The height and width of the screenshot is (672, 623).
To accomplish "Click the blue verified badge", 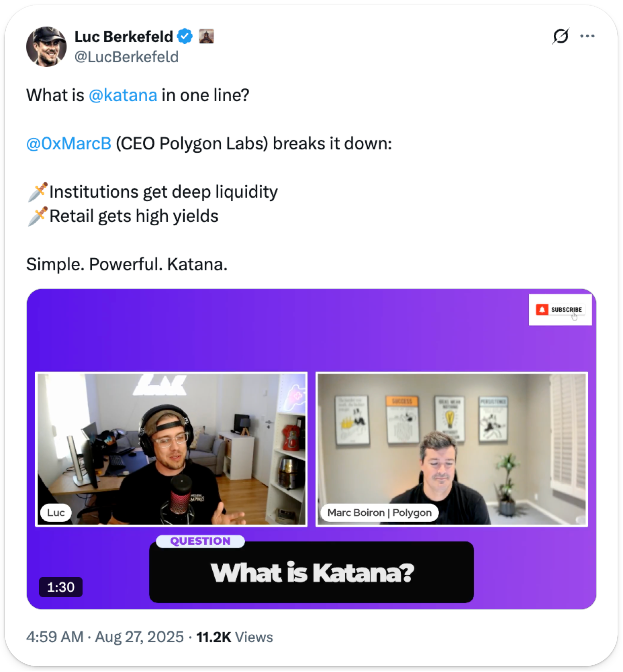I will point(185,36).
